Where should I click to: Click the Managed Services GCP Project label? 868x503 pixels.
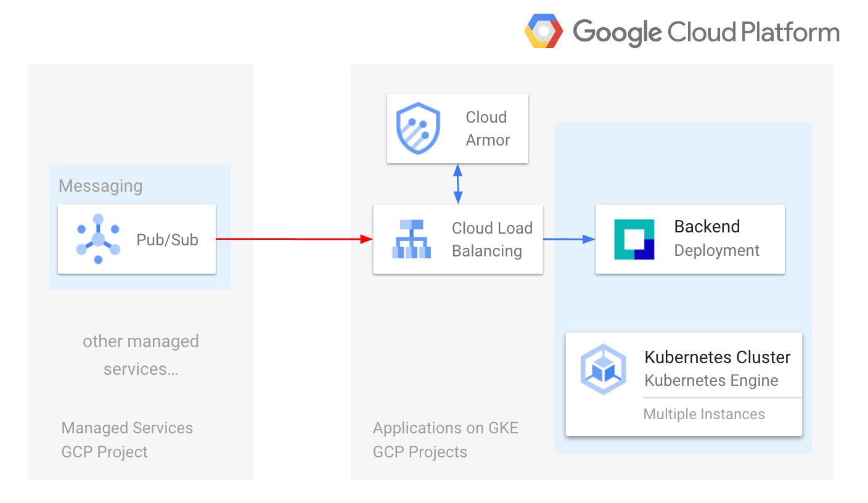pos(127,440)
